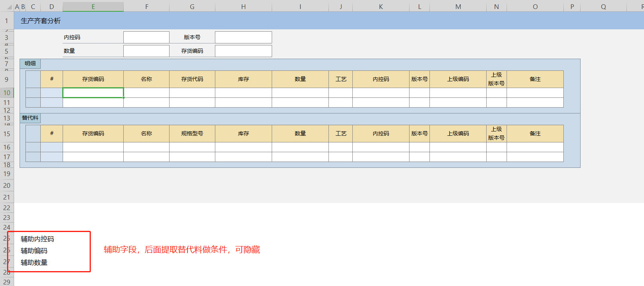
Task: Click the 生产齐套分析 title cell
Action: pos(41,21)
